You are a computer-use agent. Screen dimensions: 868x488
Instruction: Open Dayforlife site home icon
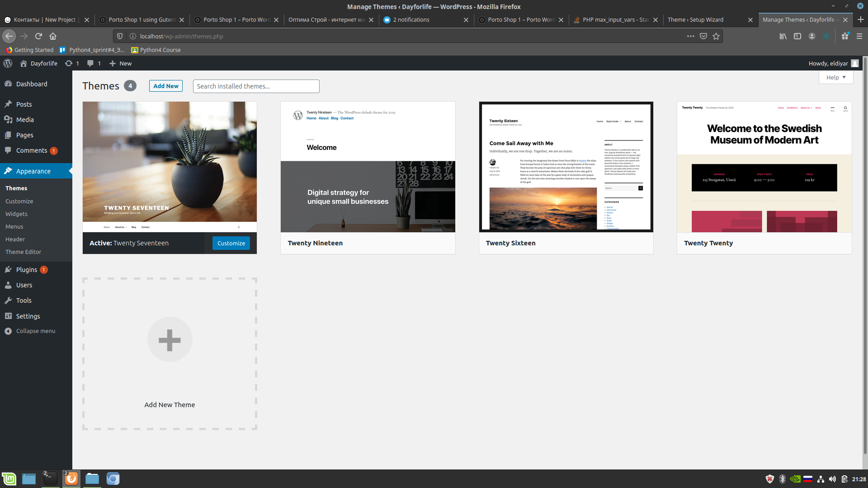(24, 63)
